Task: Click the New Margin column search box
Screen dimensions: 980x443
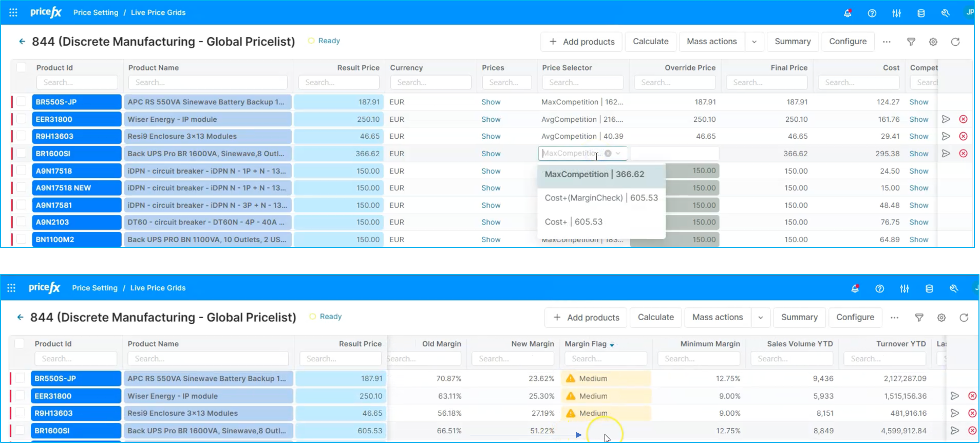Action: pyautogui.click(x=513, y=359)
